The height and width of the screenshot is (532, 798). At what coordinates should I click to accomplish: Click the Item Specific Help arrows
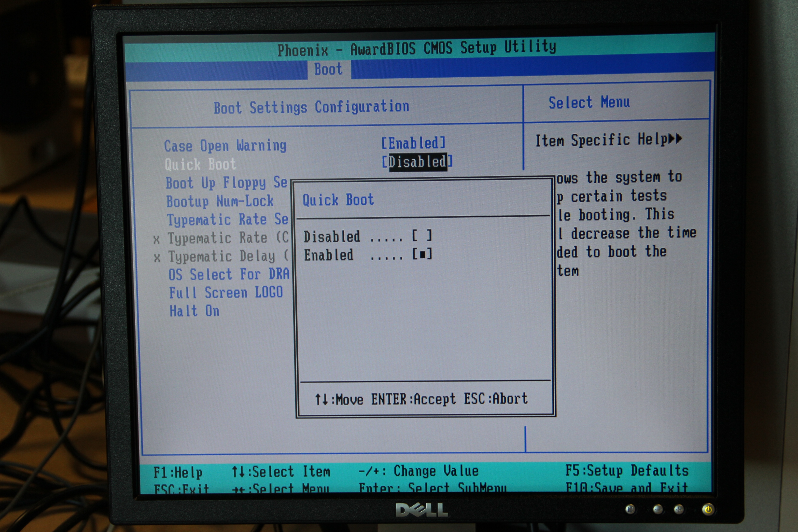coord(675,139)
